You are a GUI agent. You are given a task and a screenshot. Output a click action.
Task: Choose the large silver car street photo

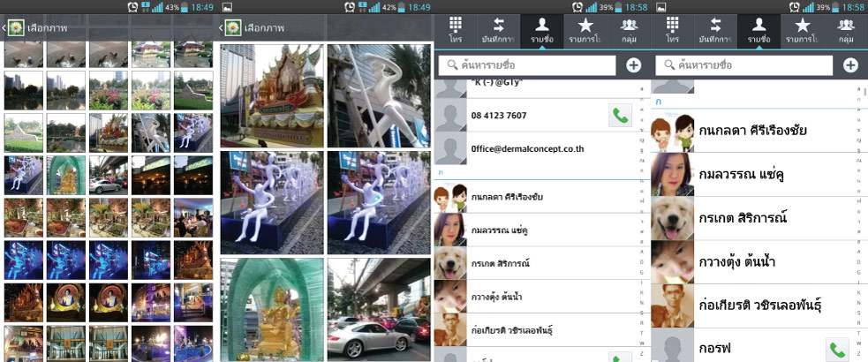tap(379, 309)
